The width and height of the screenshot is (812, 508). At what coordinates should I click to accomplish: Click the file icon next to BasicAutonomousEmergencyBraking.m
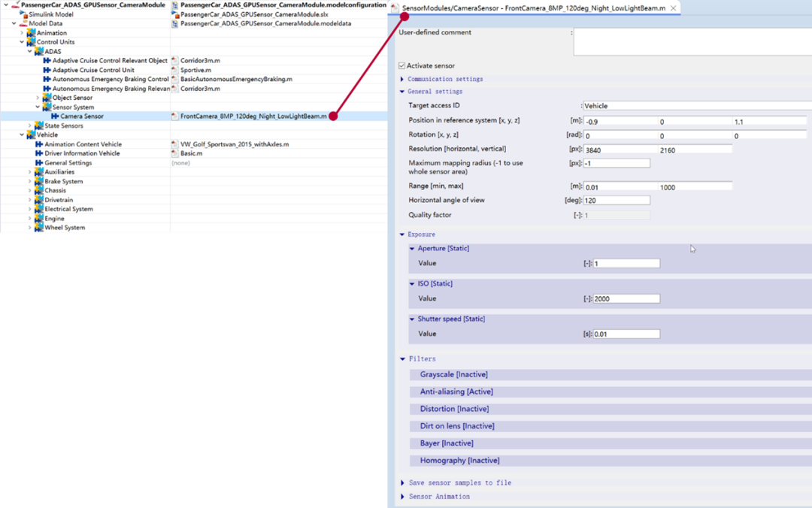pyautogui.click(x=175, y=79)
